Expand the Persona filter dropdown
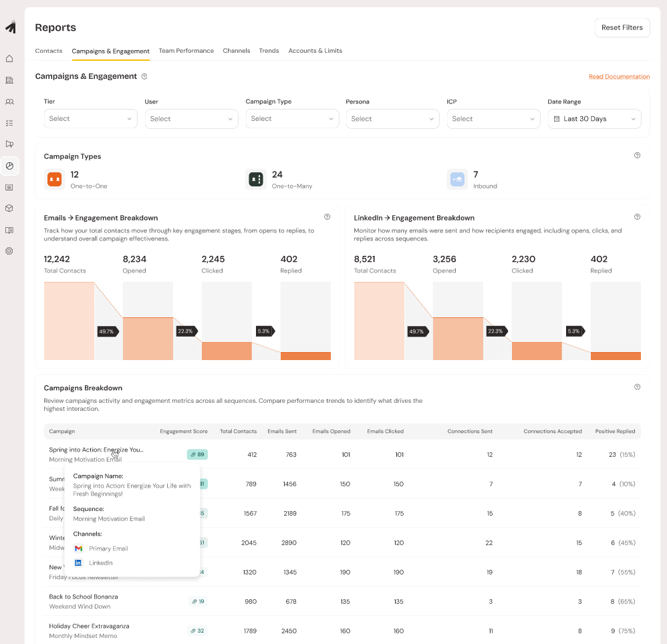The width and height of the screenshot is (667, 644). pos(392,119)
